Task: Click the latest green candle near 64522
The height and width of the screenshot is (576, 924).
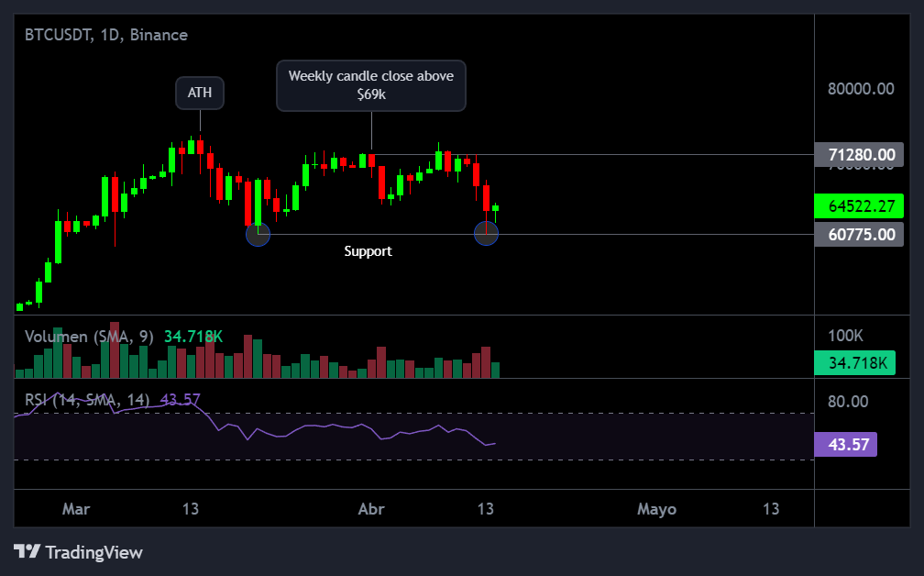Action: [x=496, y=210]
